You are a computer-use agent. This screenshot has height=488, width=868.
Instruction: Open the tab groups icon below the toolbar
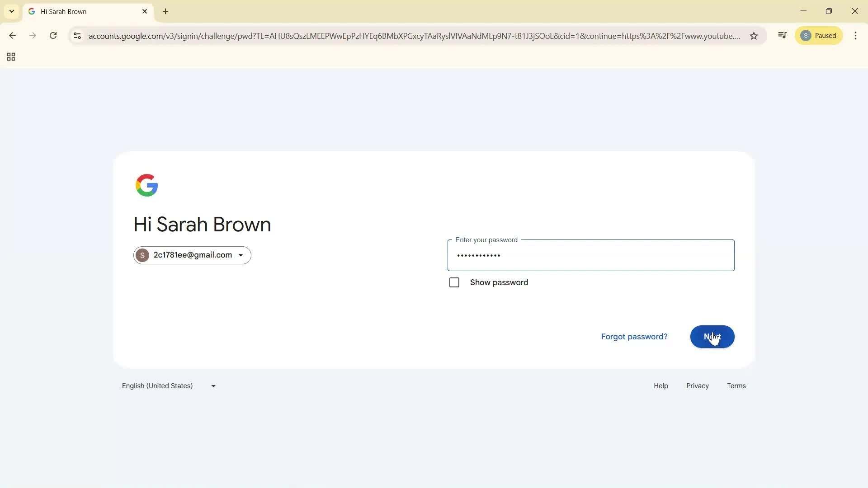[x=10, y=56]
